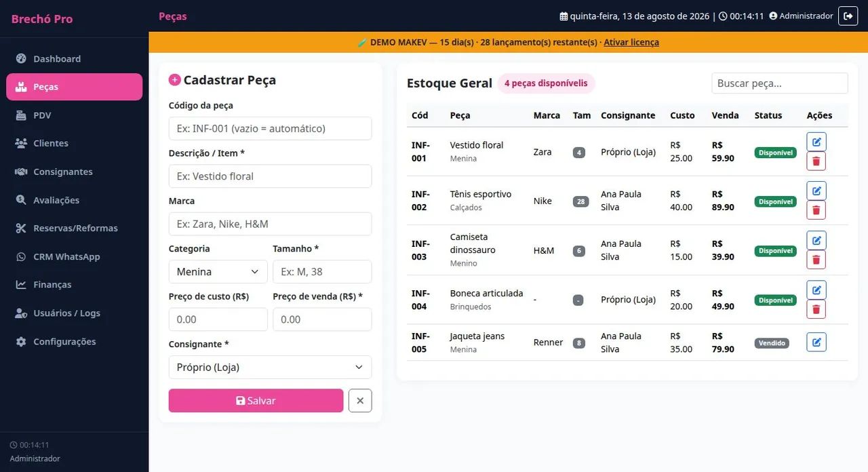Click the Código da peça input field
Image resolution: width=868 pixels, height=472 pixels.
[270, 128]
